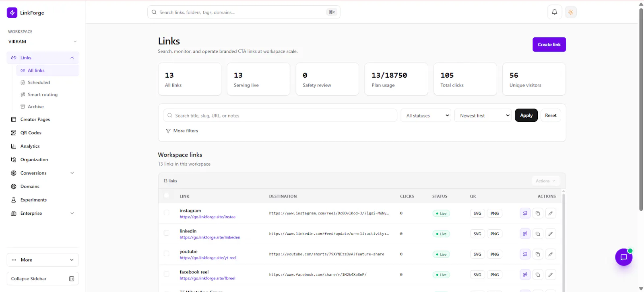Screen dimensions: 644x292
Task: Select all links with header checkbox
Action: pos(166,195)
